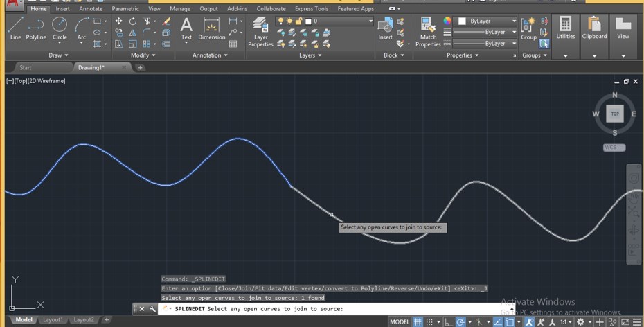Pick the Circle tool in Draw panel
Viewport: 644px width, 327px height.
[60, 28]
